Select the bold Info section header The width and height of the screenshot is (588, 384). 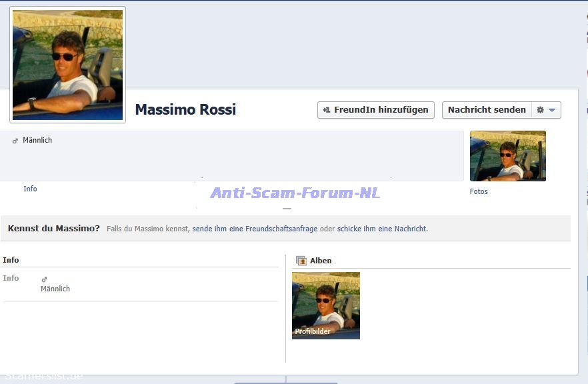(11, 260)
